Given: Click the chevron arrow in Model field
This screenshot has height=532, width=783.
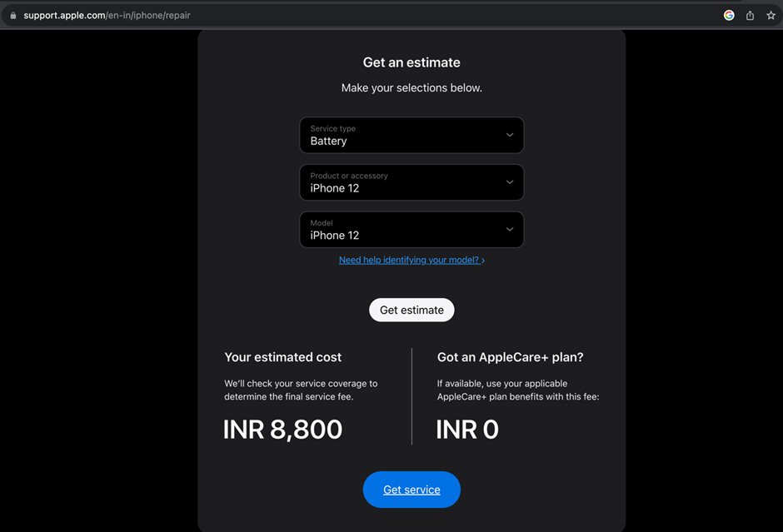Looking at the screenshot, I should pos(509,229).
